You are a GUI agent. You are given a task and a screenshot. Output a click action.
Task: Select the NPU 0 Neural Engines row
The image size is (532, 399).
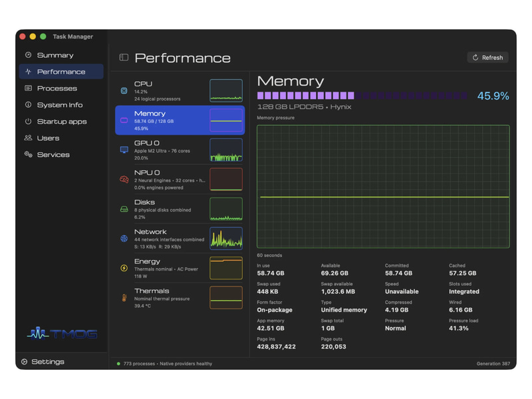pos(180,180)
